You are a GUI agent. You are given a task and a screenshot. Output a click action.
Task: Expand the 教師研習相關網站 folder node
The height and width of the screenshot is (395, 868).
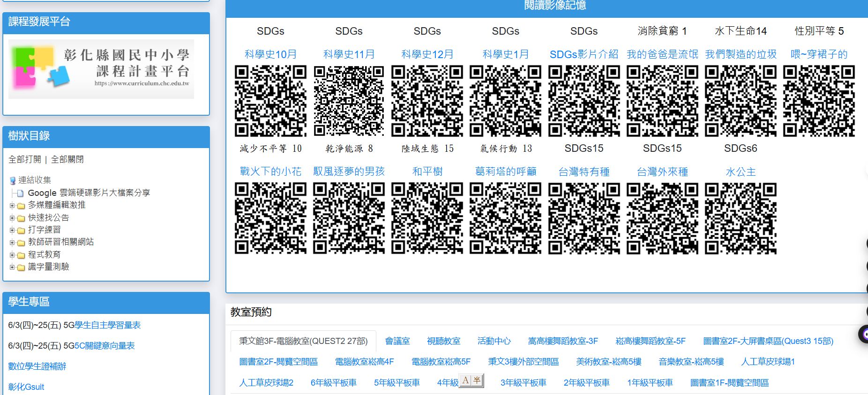tap(12, 242)
